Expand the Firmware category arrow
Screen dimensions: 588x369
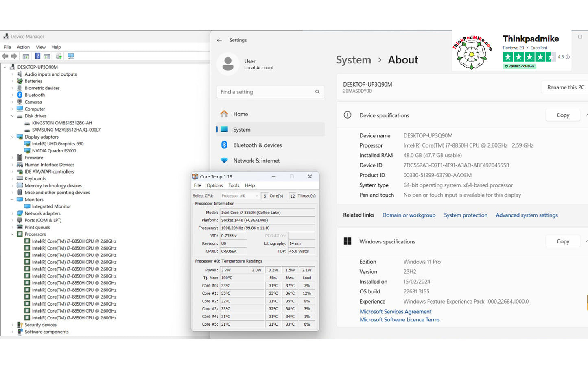click(x=12, y=158)
